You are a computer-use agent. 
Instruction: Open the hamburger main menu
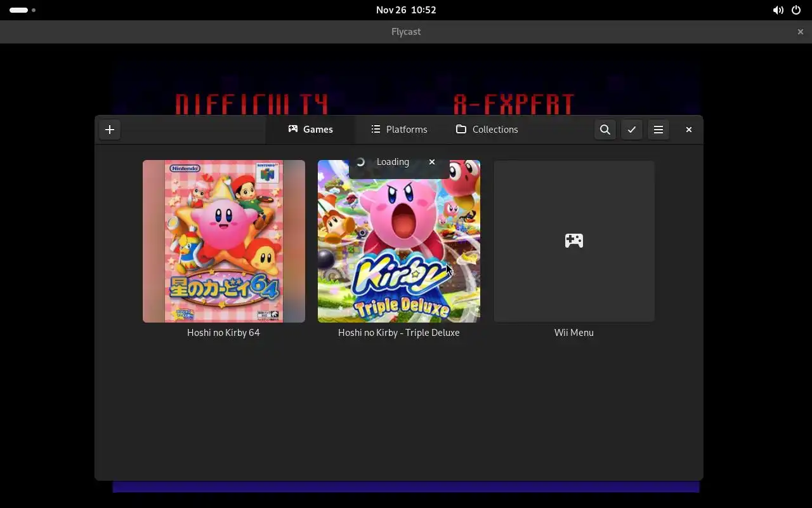coord(658,130)
